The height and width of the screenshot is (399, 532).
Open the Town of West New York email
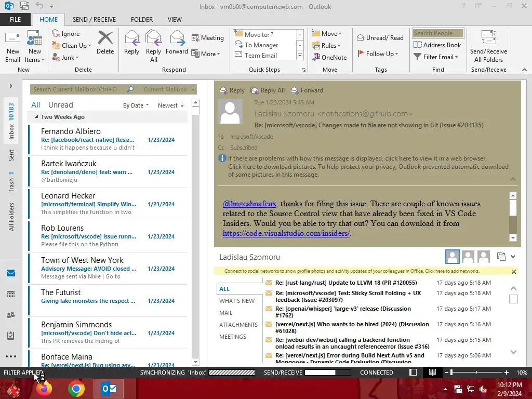[108, 268]
